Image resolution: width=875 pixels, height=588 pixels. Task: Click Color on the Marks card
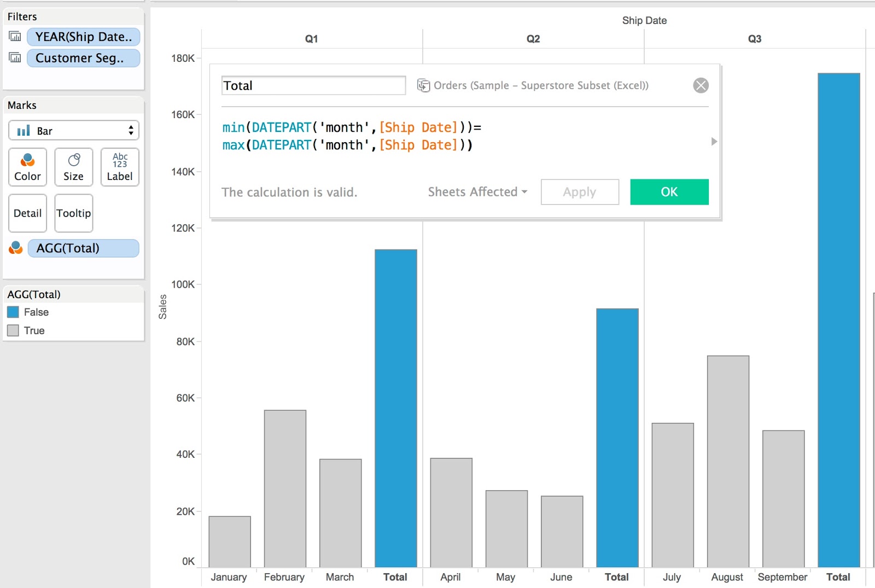(x=27, y=167)
